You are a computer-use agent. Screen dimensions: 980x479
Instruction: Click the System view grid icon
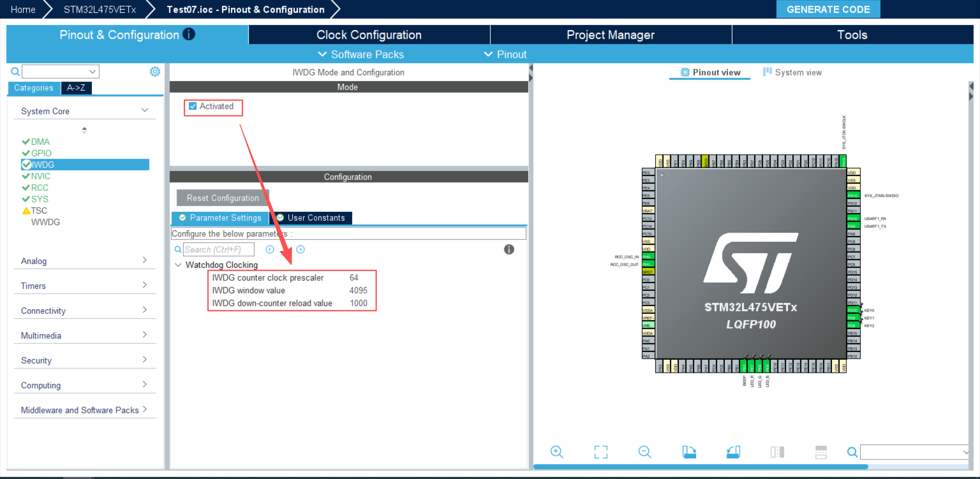click(x=767, y=72)
